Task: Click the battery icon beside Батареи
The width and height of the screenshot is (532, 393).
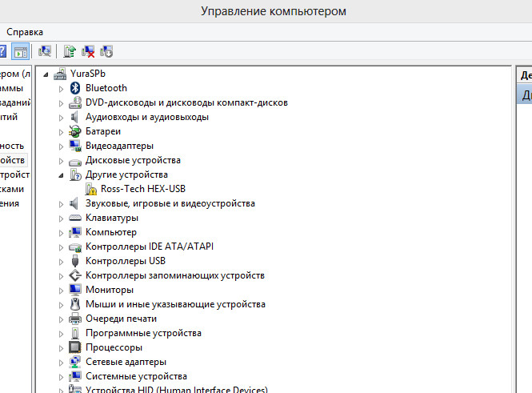Action: coord(75,131)
